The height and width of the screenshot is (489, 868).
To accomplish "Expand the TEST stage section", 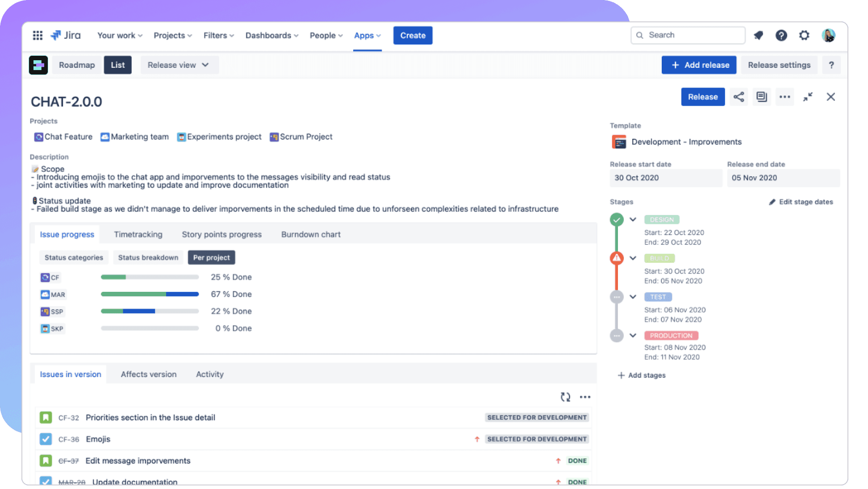I will (633, 297).
